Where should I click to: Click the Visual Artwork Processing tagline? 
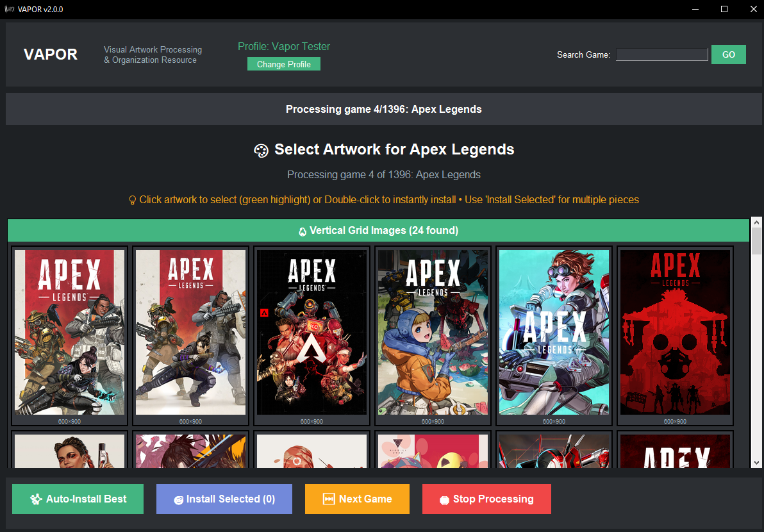click(153, 54)
